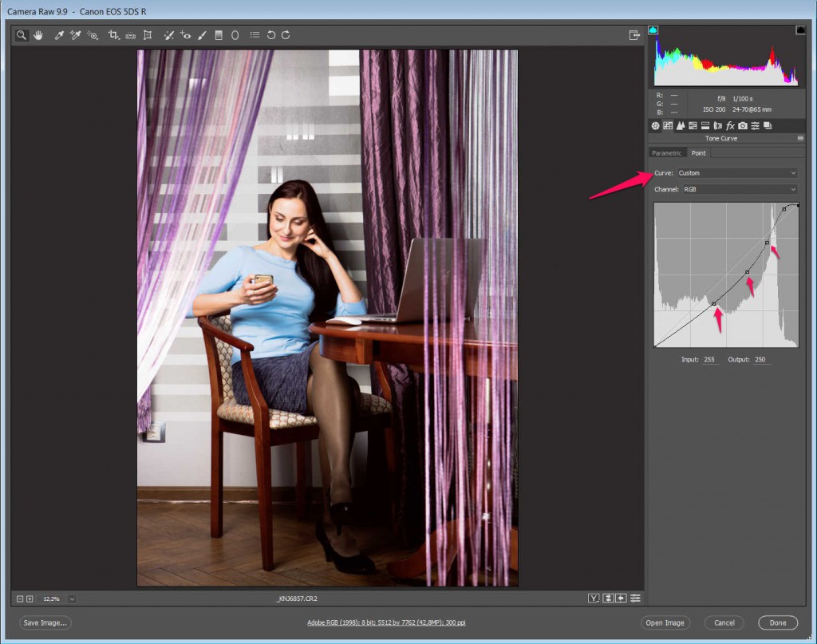The height and width of the screenshot is (644, 817).
Task: Choose the Red Eye Removal tool
Action: point(184,35)
